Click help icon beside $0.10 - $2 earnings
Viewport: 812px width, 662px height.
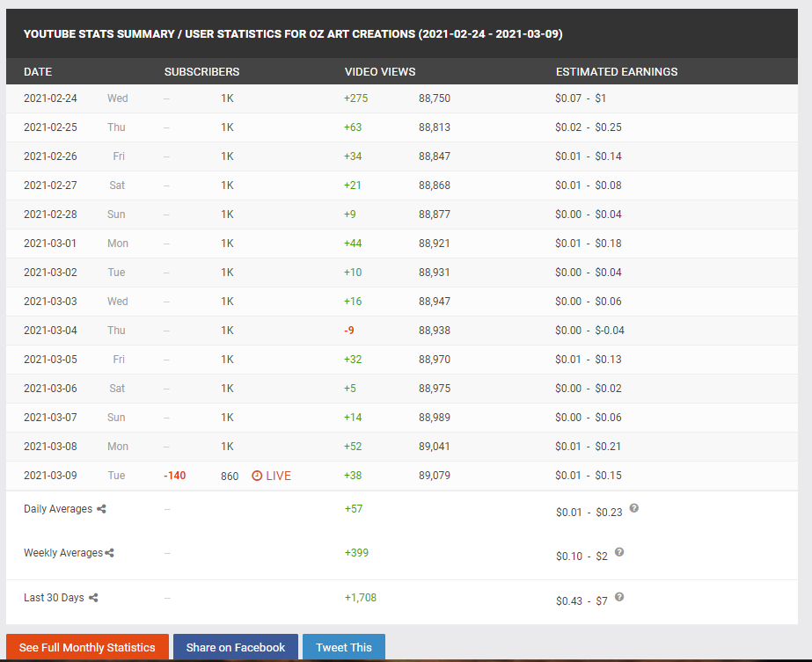click(618, 552)
